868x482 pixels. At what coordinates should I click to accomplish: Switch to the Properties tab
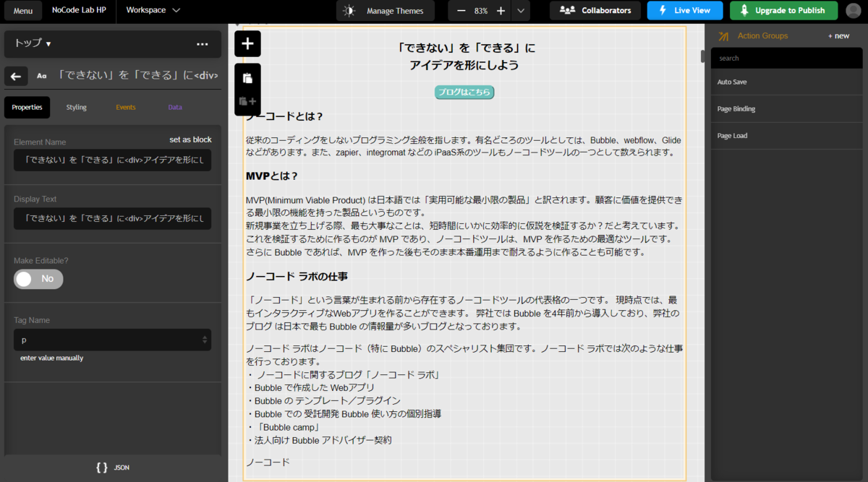27,107
